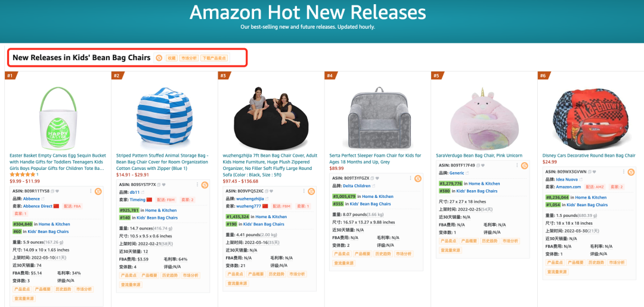Open the Abbence brand external link icon
644x307 pixels.
(44, 199)
